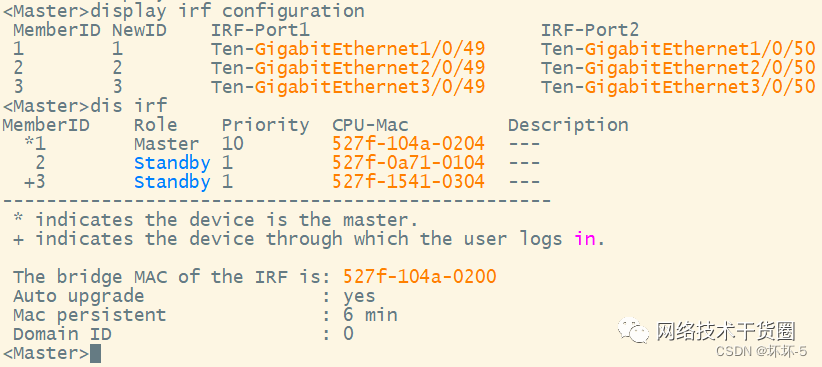Click Ten-GigabitEthernet1/0/50 port entry
This screenshot has height=367, width=822.
click(x=678, y=49)
